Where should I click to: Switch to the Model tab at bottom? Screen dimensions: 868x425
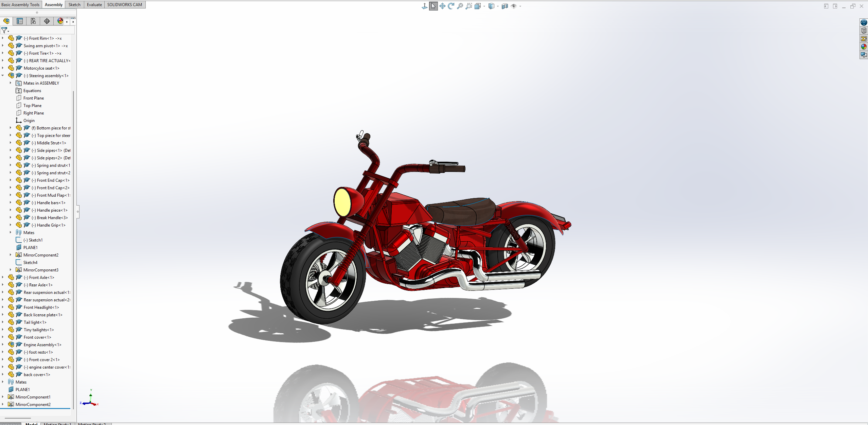31,424
